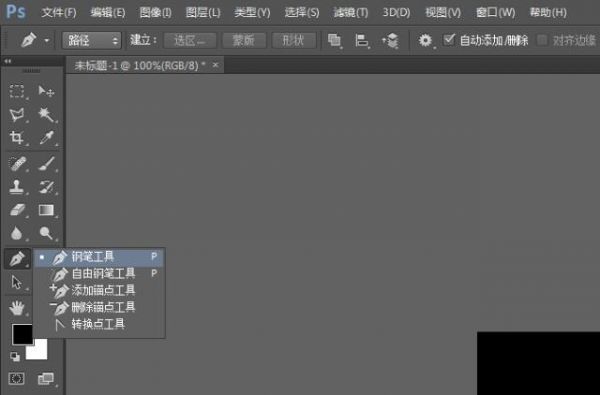The height and width of the screenshot is (395, 600).
Task: Open path arrangement options
Action: 390,40
